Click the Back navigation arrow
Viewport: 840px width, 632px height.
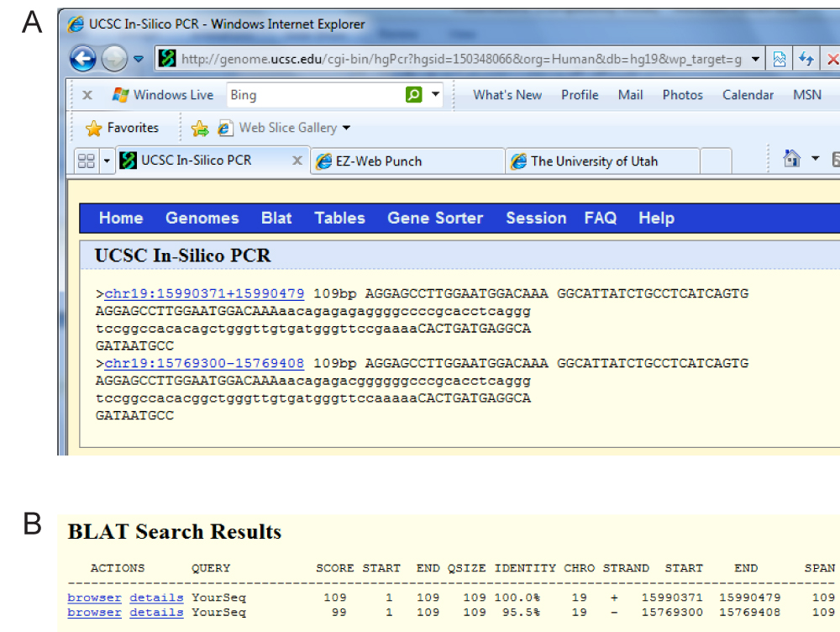(82, 59)
